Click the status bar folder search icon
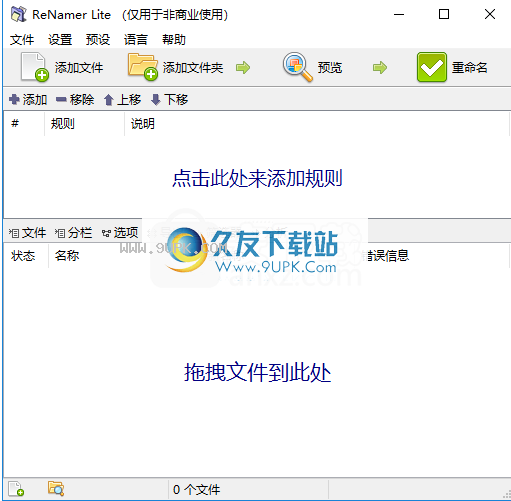Viewport: 511px width, 501px height. coord(56,489)
